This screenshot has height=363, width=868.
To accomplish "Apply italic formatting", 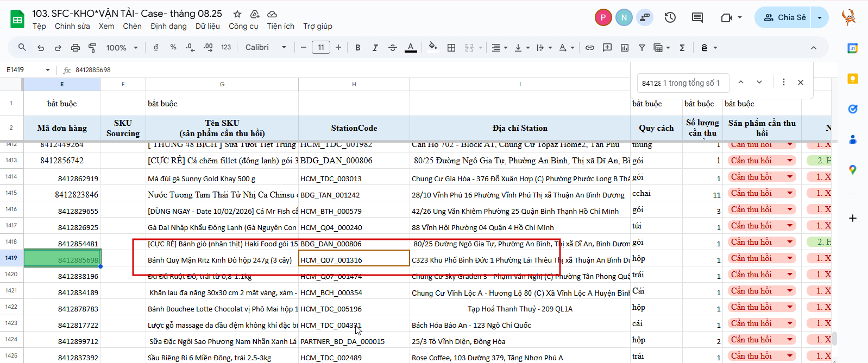I will click(375, 48).
